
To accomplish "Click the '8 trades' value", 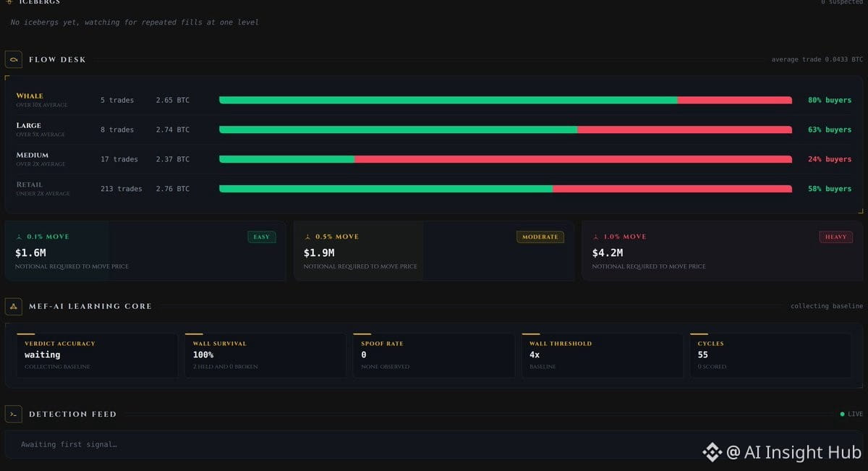I will point(117,130).
